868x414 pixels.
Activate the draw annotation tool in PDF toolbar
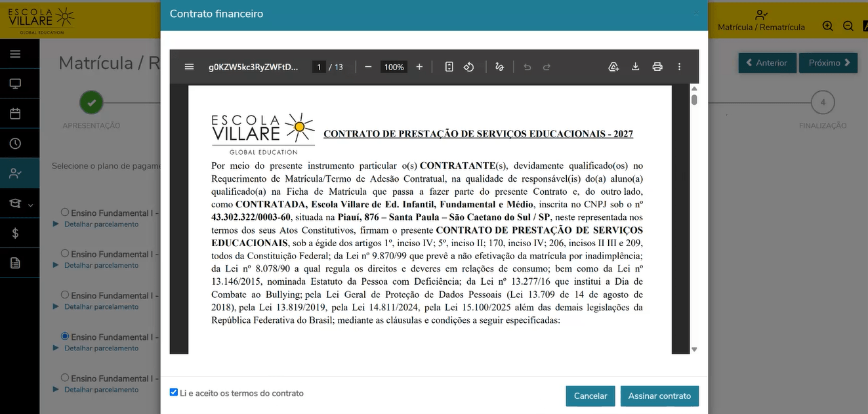click(499, 67)
